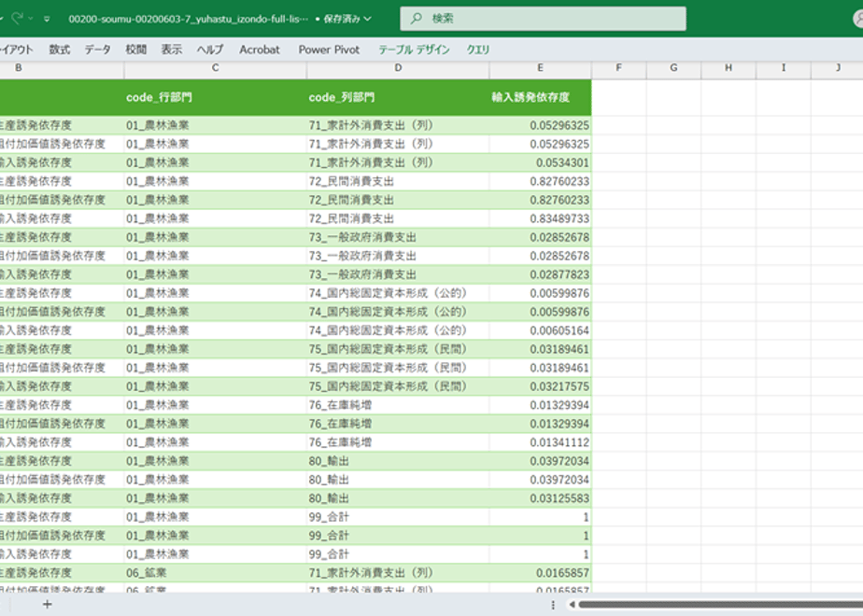Select column H header
This screenshot has width=863, height=616.
pyautogui.click(x=729, y=67)
